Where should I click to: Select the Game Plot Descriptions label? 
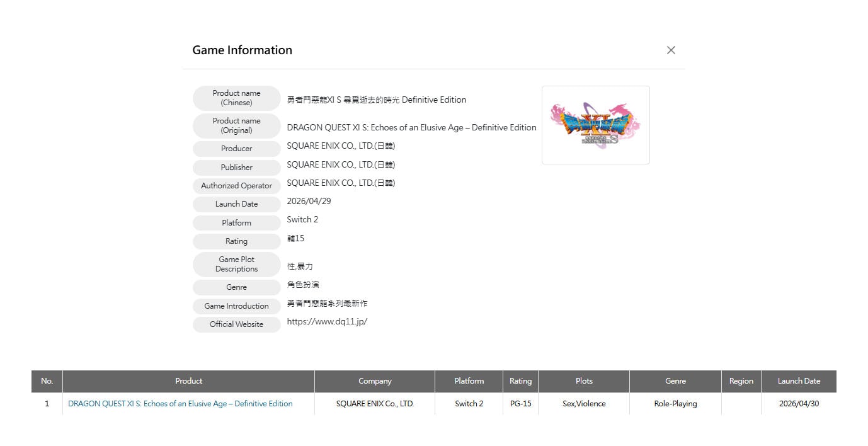236,264
